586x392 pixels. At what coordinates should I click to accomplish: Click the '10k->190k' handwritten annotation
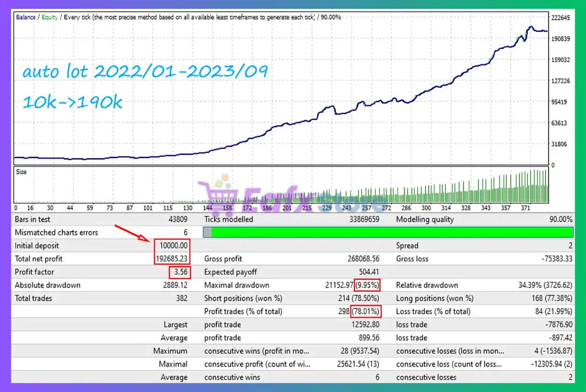click(72, 102)
